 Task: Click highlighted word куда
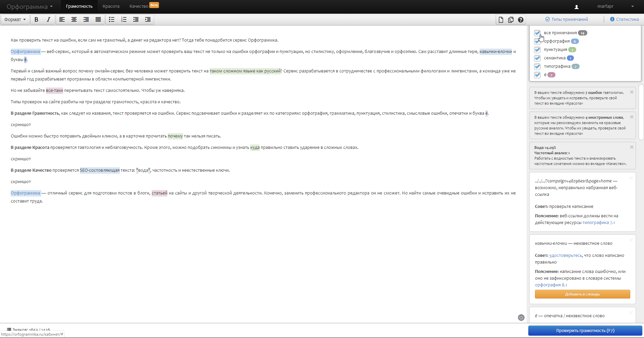[255, 148]
